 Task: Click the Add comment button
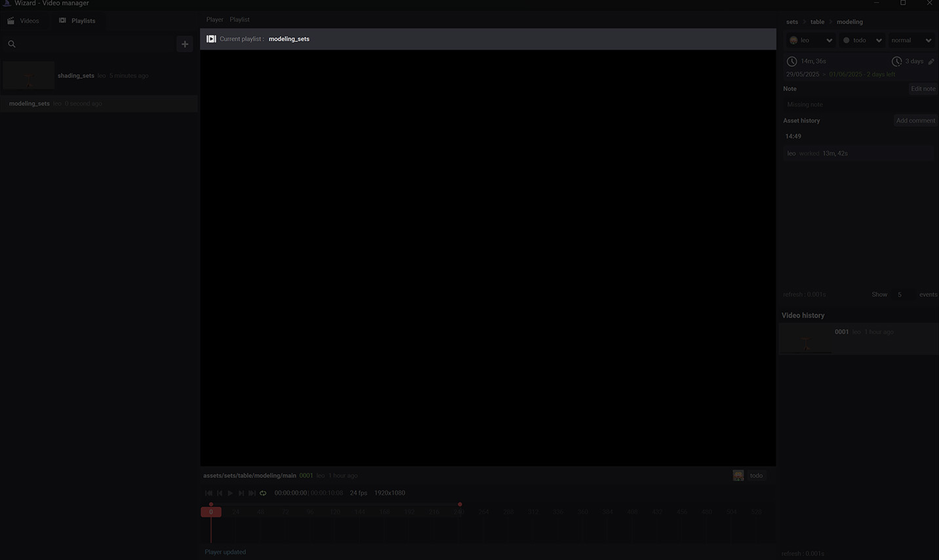click(915, 121)
